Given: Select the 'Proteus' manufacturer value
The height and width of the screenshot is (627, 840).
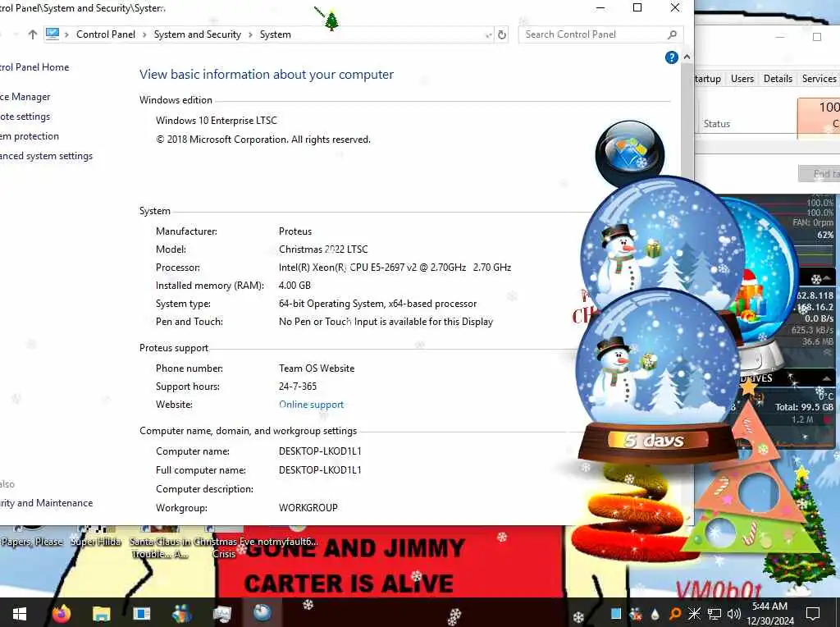Looking at the screenshot, I should point(295,231).
